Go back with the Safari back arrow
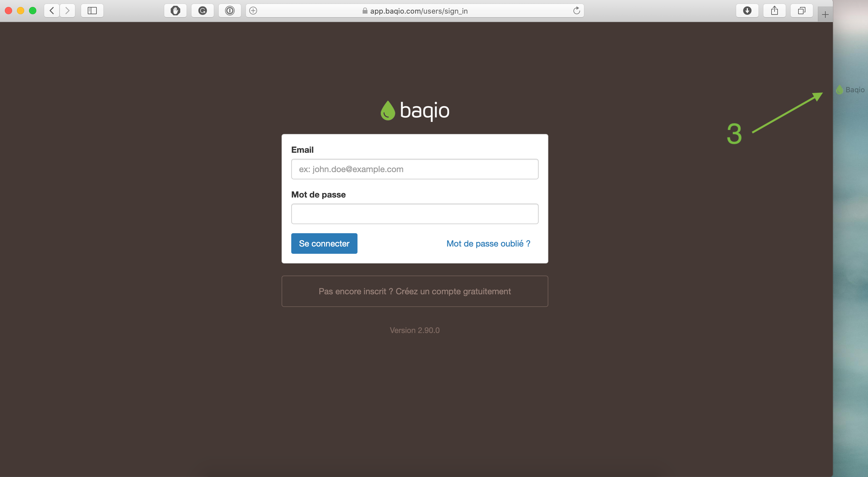 [x=52, y=11]
